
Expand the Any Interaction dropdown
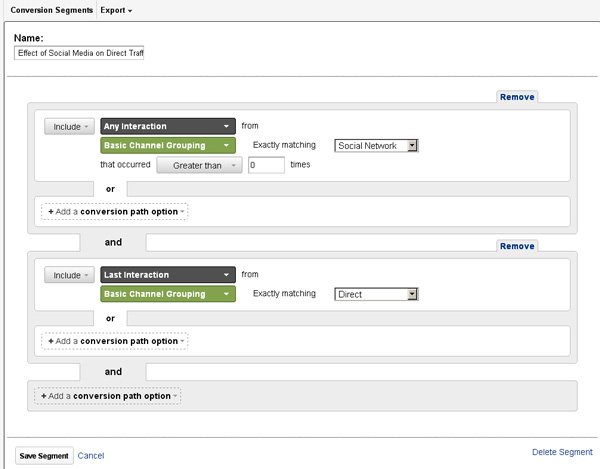coord(168,126)
